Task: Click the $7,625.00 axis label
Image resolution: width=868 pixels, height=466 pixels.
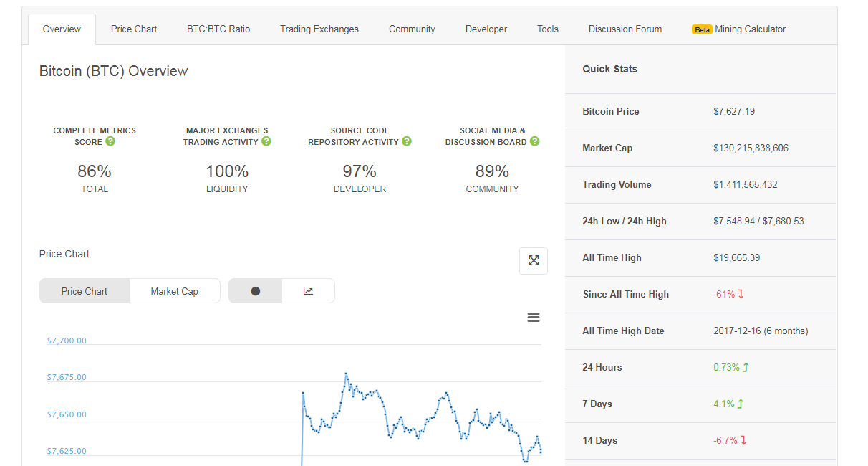Action: pos(67,451)
